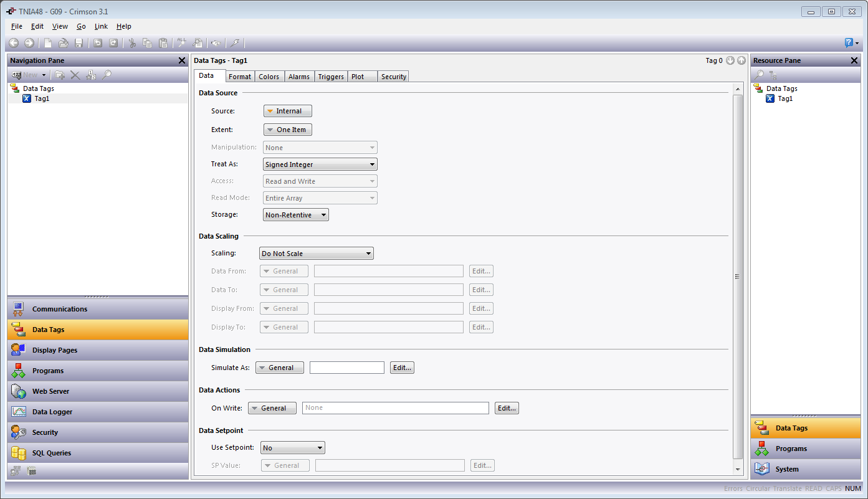Viewport: 868px width, 499px height.
Task: Switch to the Triggers tab
Action: (x=331, y=77)
